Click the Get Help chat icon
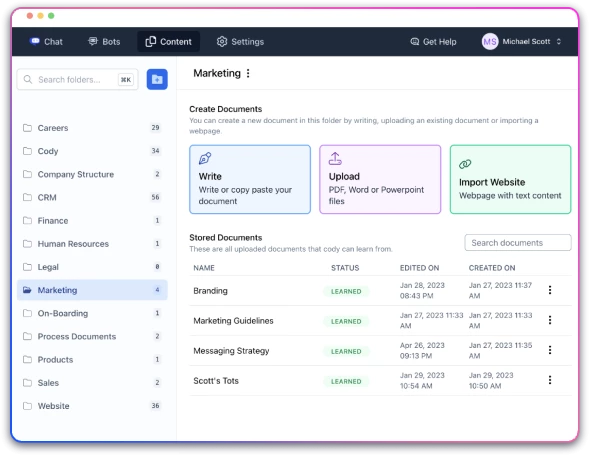This screenshot has width=590, height=456. tap(415, 41)
